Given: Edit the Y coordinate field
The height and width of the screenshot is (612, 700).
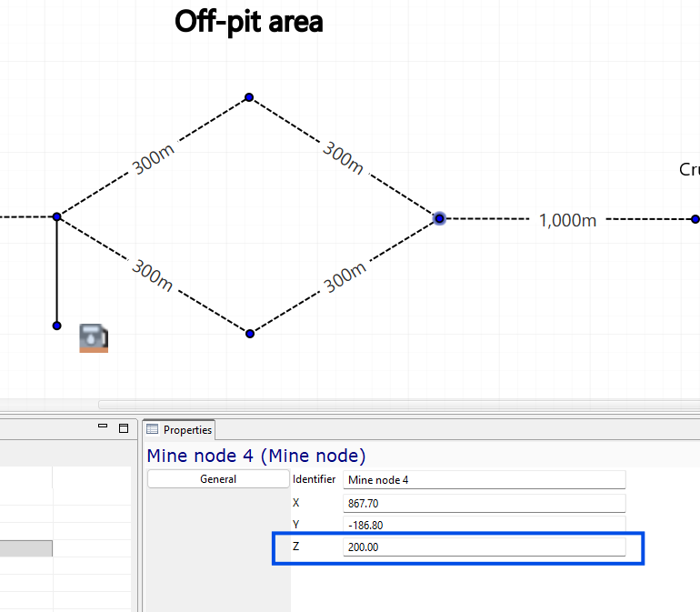Looking at the screenshot, I should 484,525.
